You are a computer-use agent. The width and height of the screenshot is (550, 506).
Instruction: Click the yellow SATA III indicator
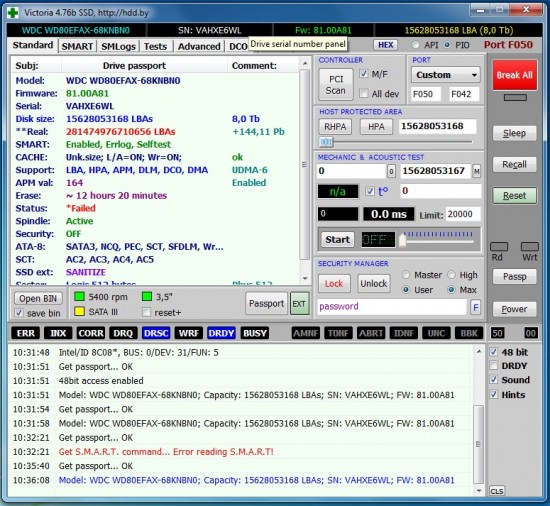coord(80,311)
